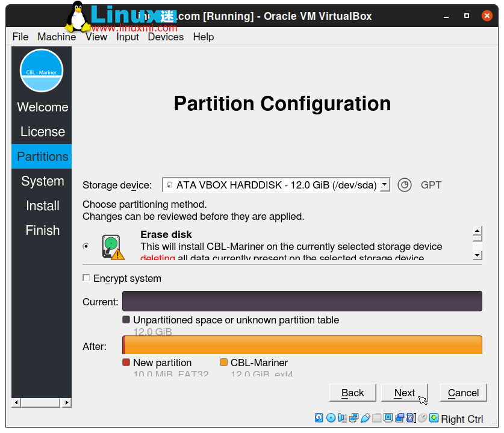Click the CPU virtualization status icon
Image resolution: width=504 pixels, height=433 pixels.
coord(411,417)
